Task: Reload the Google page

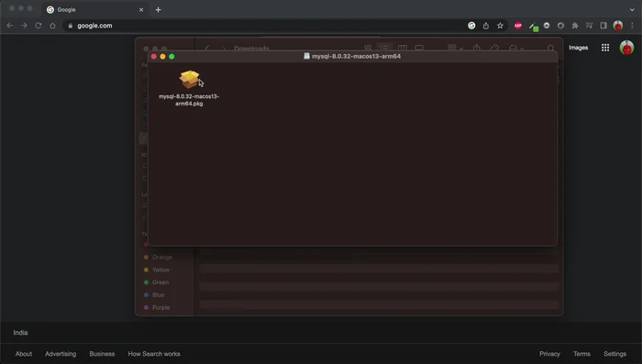Action: pos(39,26)
